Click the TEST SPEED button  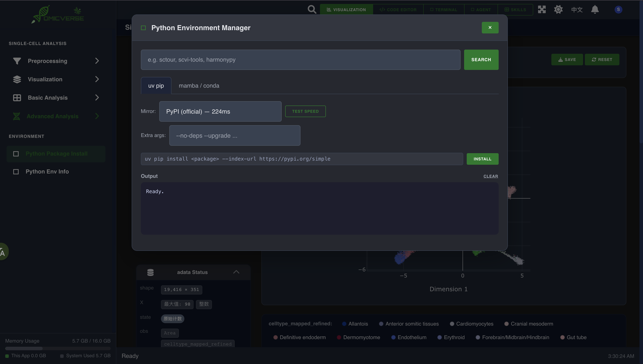[305, 111]
